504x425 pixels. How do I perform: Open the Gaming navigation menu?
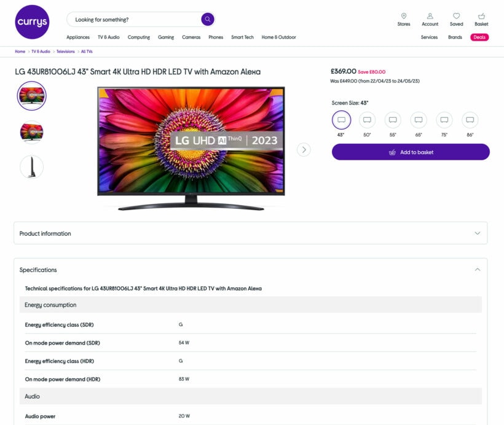coord(166,37)
